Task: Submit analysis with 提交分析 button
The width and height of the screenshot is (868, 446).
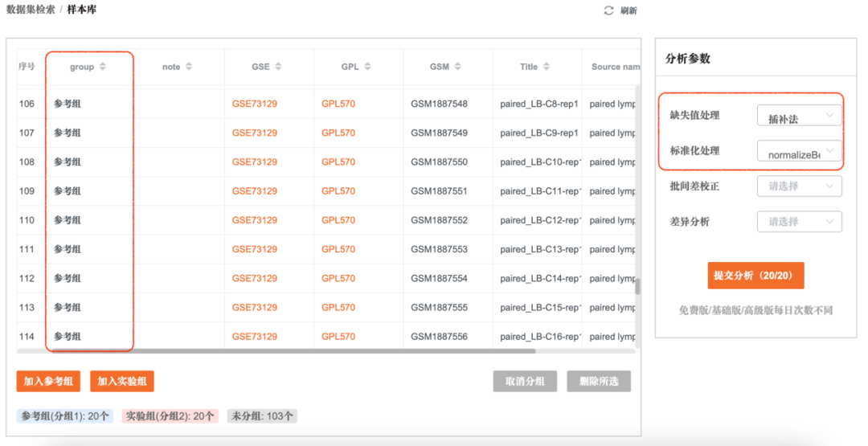Action: click(x=755, y=276)
